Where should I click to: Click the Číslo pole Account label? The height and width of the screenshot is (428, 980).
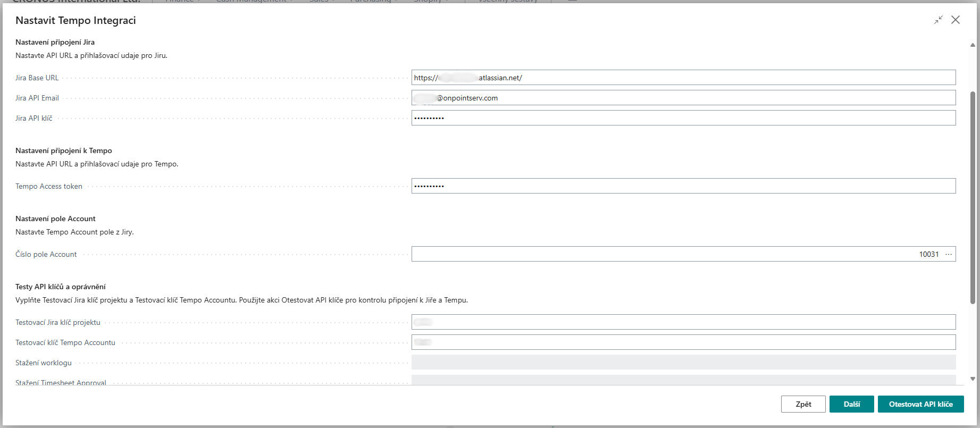[x=46, y=254]
